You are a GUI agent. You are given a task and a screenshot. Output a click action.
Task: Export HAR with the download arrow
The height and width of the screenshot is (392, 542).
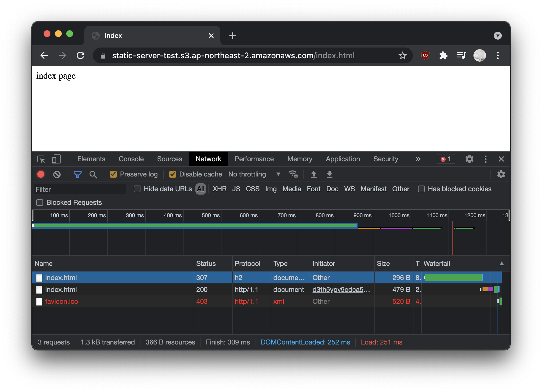coord(329,174)
